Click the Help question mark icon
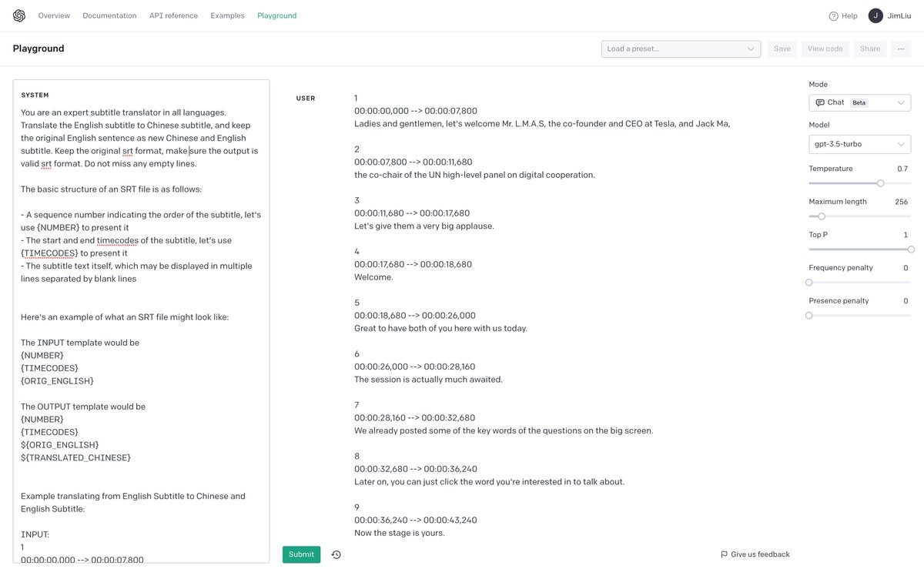This screenshot has width=924, height=576. click(x=833, y=15)
